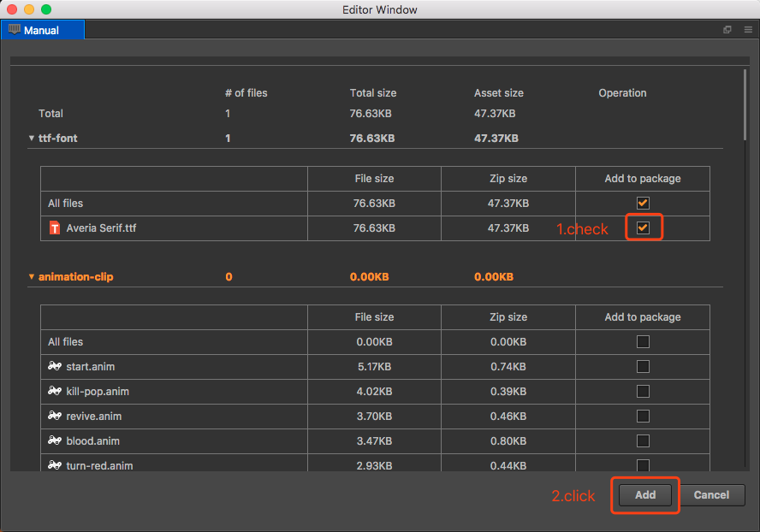
Task: Select the blood.anim file name
Action: coord(93,440)
